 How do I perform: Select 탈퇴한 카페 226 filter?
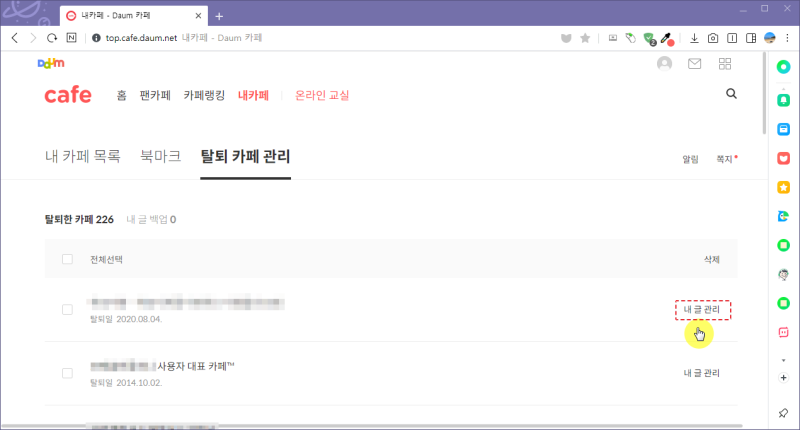[x=79, y=219]
